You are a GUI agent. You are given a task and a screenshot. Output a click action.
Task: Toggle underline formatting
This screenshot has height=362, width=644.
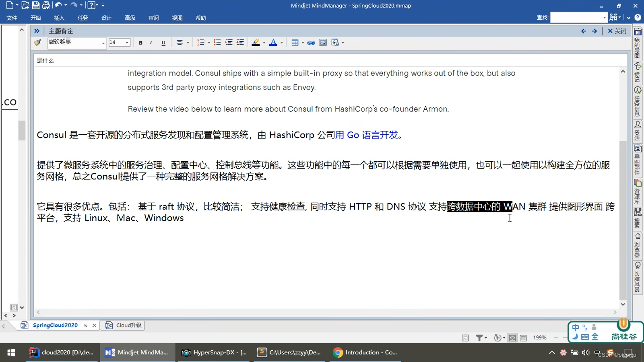coord(163,43)
